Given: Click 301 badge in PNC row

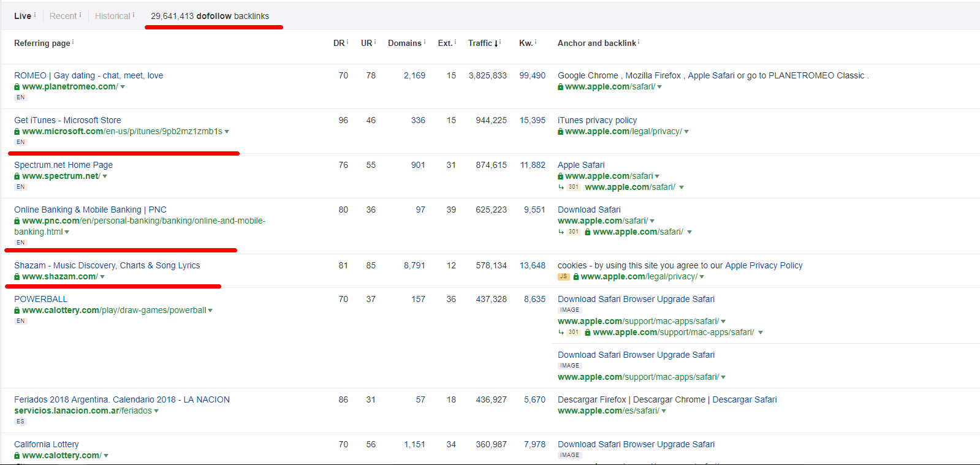Looking at the screenshot, I should pos(573,232).
